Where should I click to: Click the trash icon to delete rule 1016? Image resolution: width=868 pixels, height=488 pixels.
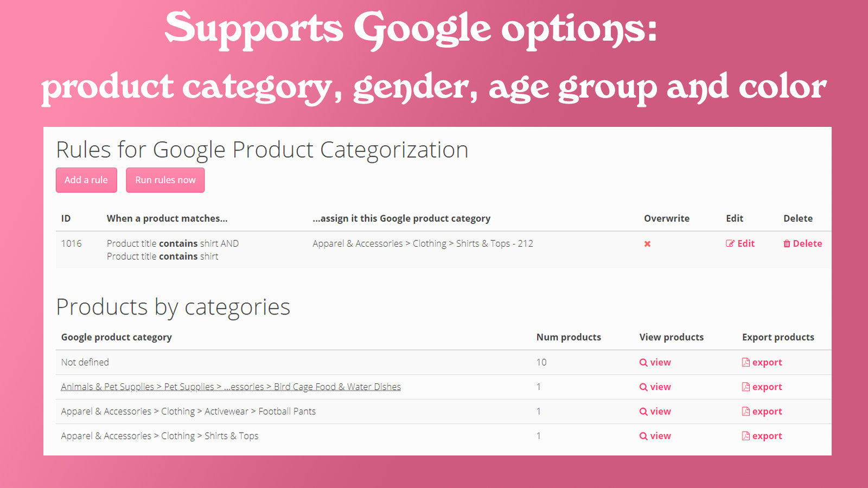(x=788, y=243)
